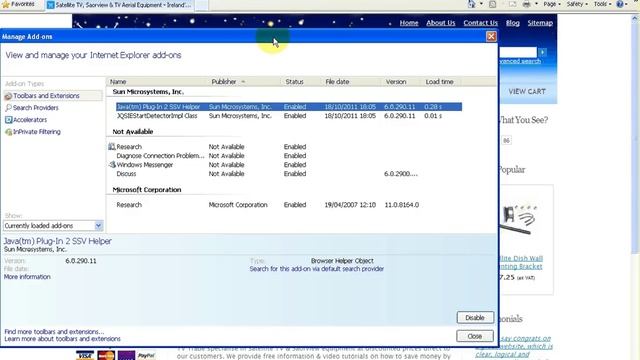Click the Disable button

[x=475, y=318]
